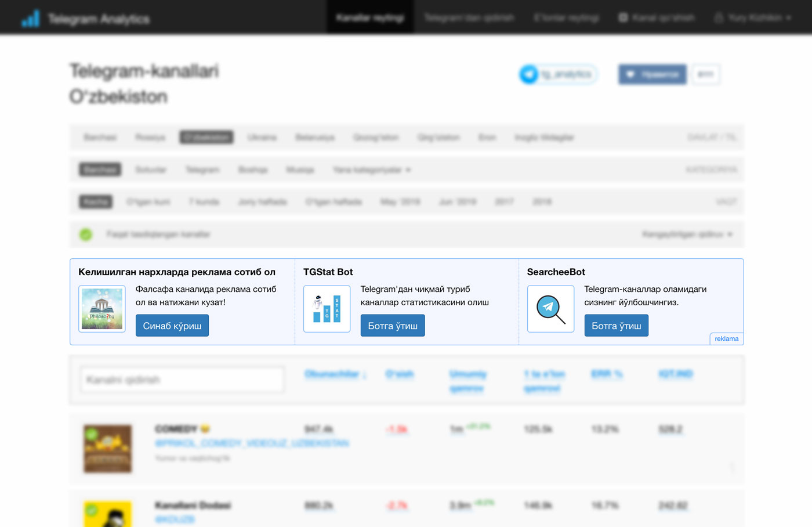
Task: Sort by 1 ta e'lon qamrovi column
Action: tap(544, 381)
